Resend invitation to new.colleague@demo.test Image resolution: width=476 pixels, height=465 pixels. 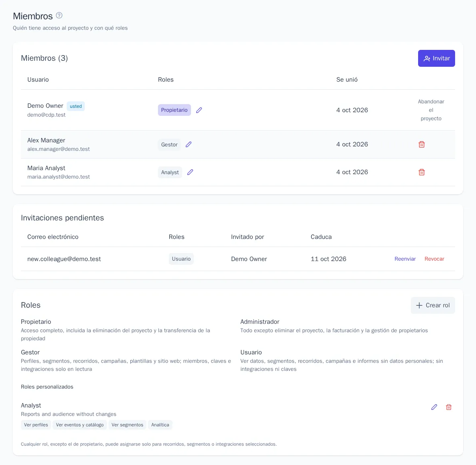coord(405,259)
